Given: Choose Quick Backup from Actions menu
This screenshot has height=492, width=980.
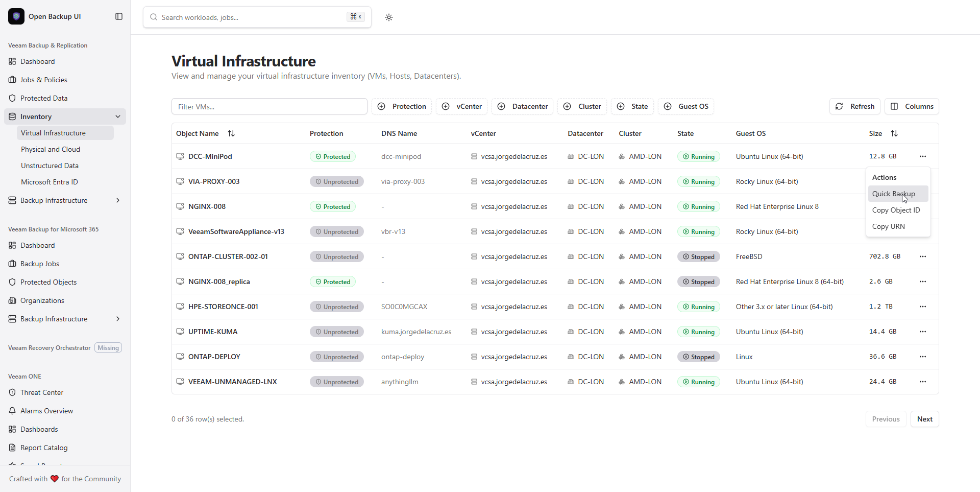Looking at the screenshot, I should coord(893,194).
